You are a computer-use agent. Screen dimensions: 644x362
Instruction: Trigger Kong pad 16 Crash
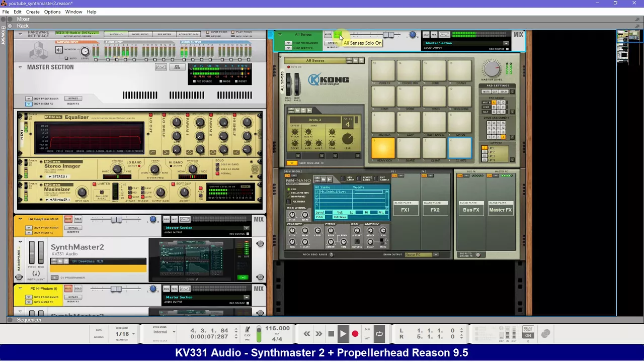460,70
